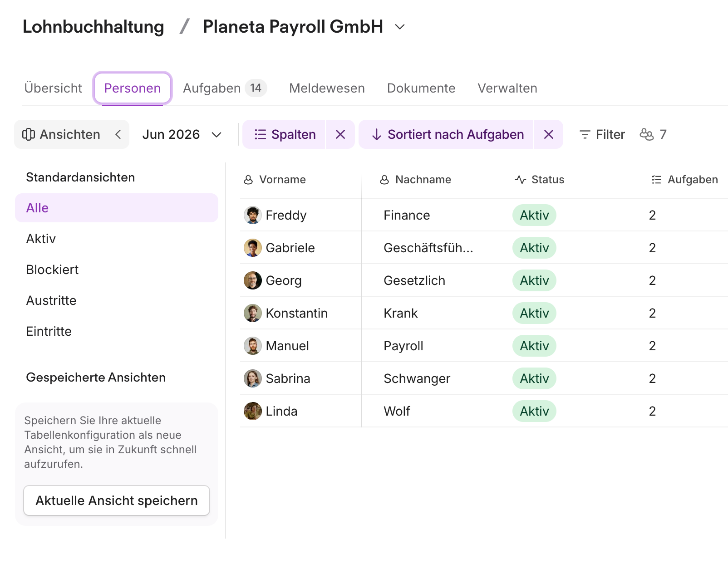Click the Ansichten views icon

tap(29, 134)
